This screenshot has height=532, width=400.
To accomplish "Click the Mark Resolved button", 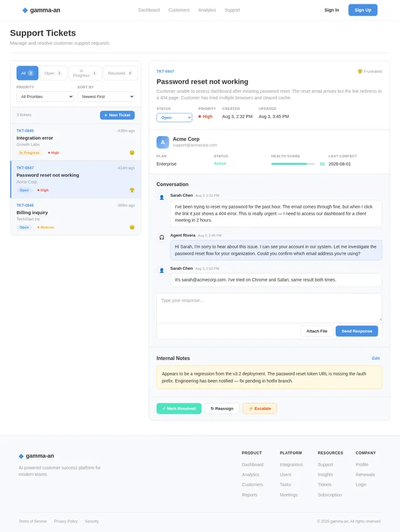I will point(179,408).
